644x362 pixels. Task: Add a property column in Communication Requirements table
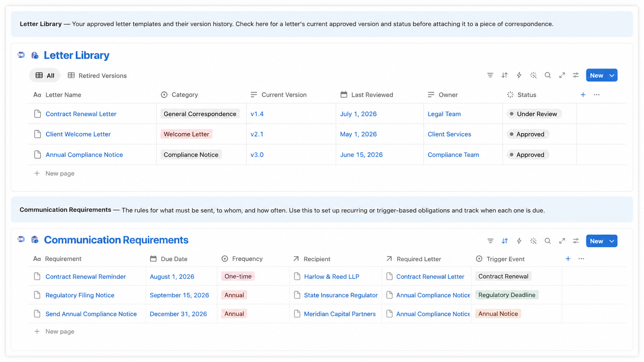(x=568, y=259)
